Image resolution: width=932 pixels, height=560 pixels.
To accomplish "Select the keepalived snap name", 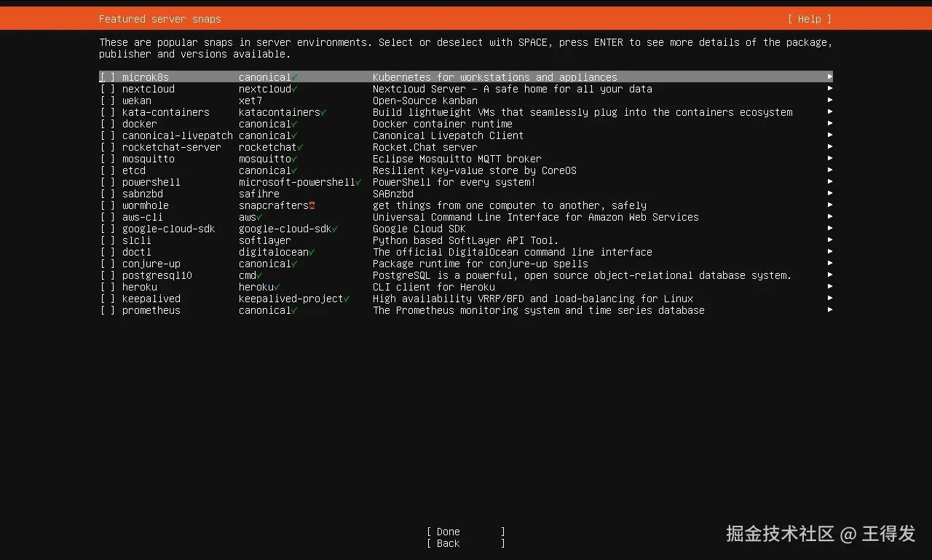I will pos(151,299).
